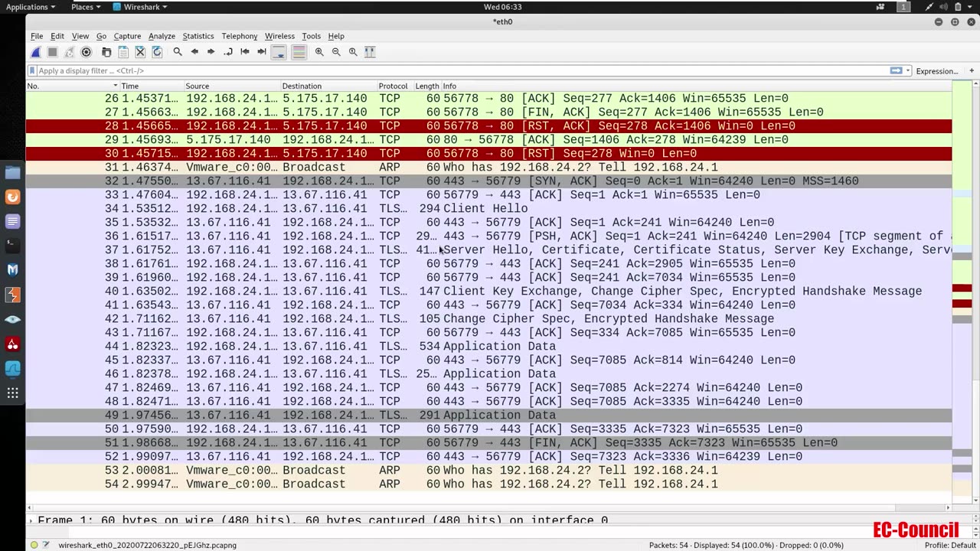Open capture file properties status icon
Viewport: 980px width, 551px height.
(x=47, y=545)
